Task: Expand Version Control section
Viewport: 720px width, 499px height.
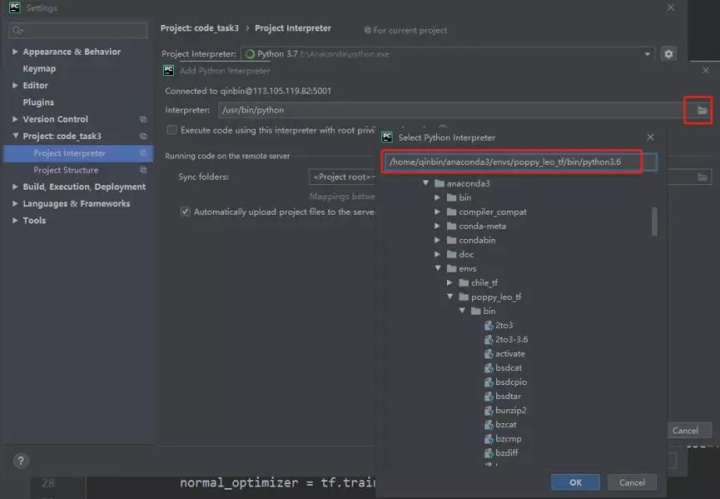Action: point(15,119)
